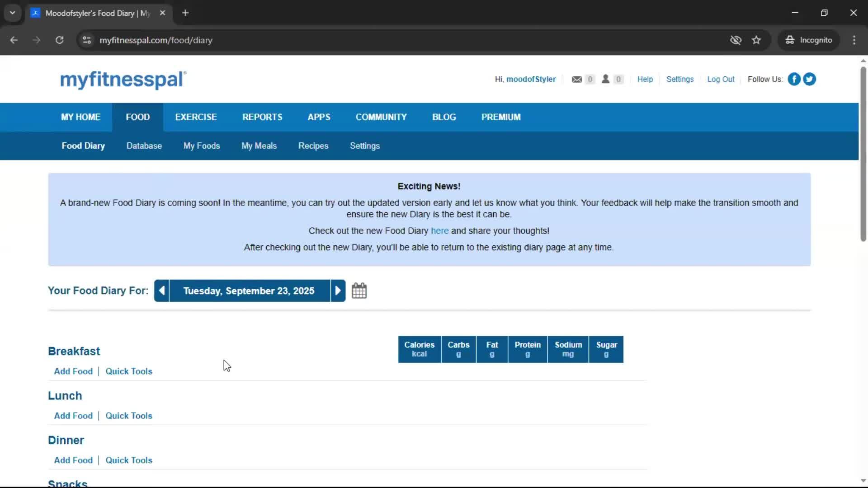Click the myfitnesspal logo
This screenshot has height=488, width=868.
tap(123, 80)
